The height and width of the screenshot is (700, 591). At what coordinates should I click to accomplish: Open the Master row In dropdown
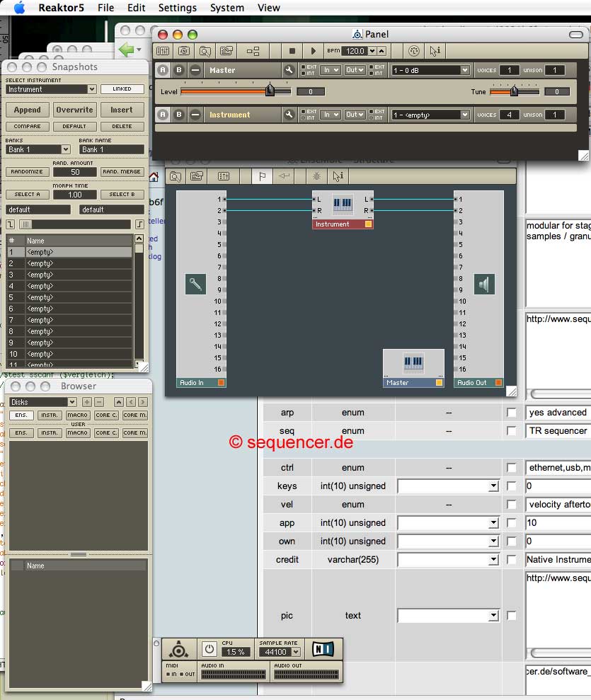(x=331, y=70)
